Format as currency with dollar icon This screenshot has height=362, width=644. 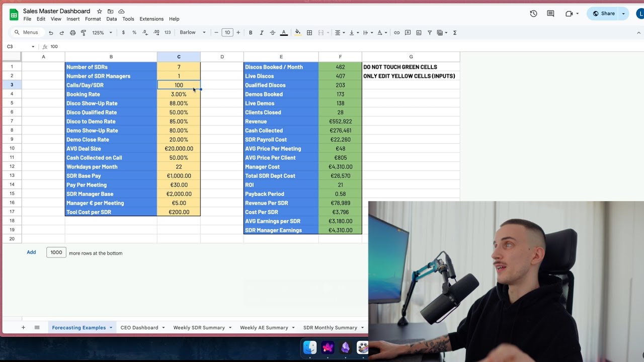click(x=123, y=33)
